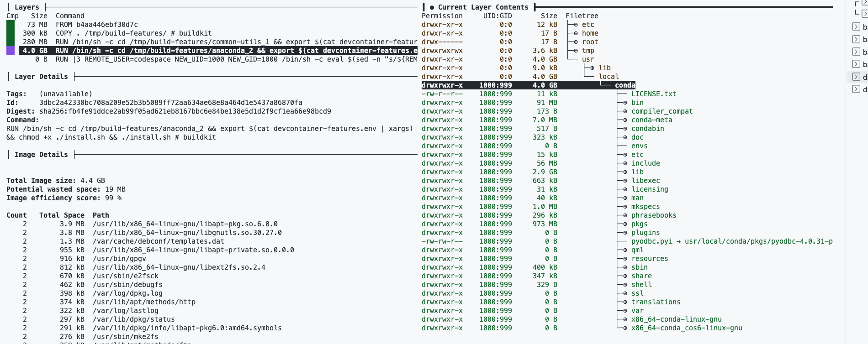The image size is (868, 344).
Task: Click the plus icon beside resources
Action: click(x=625, y=259)
